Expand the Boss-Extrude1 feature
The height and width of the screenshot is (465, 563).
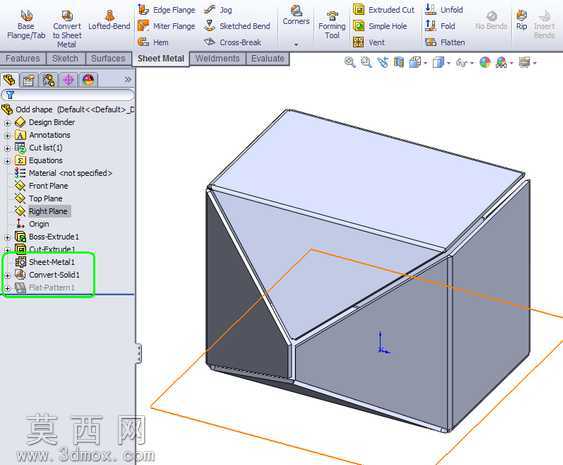coord(7,237)
